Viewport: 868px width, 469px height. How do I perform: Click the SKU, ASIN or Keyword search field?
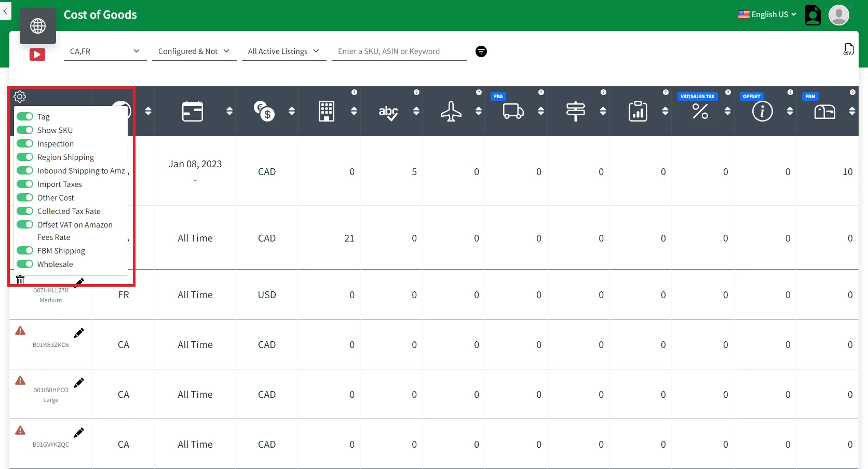399,51
